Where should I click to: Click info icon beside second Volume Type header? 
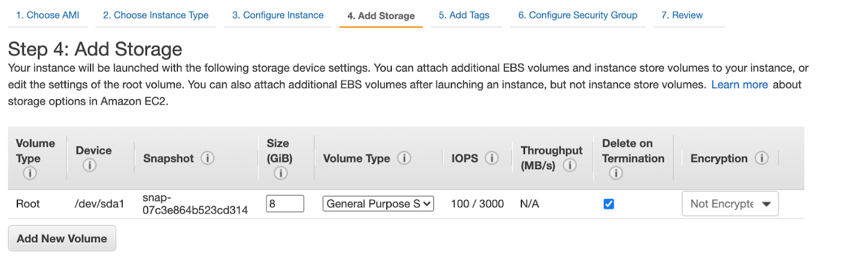pos(404,158)
